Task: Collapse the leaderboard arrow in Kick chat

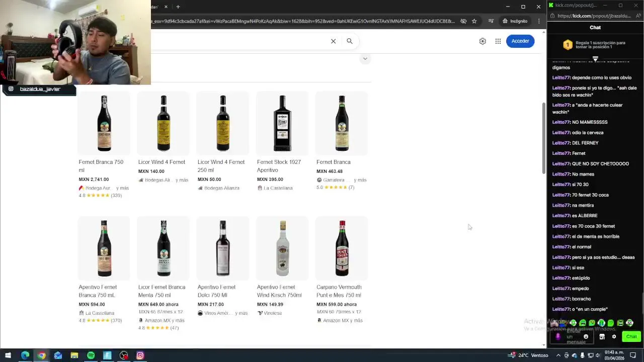Action: [x=595, y=59]
